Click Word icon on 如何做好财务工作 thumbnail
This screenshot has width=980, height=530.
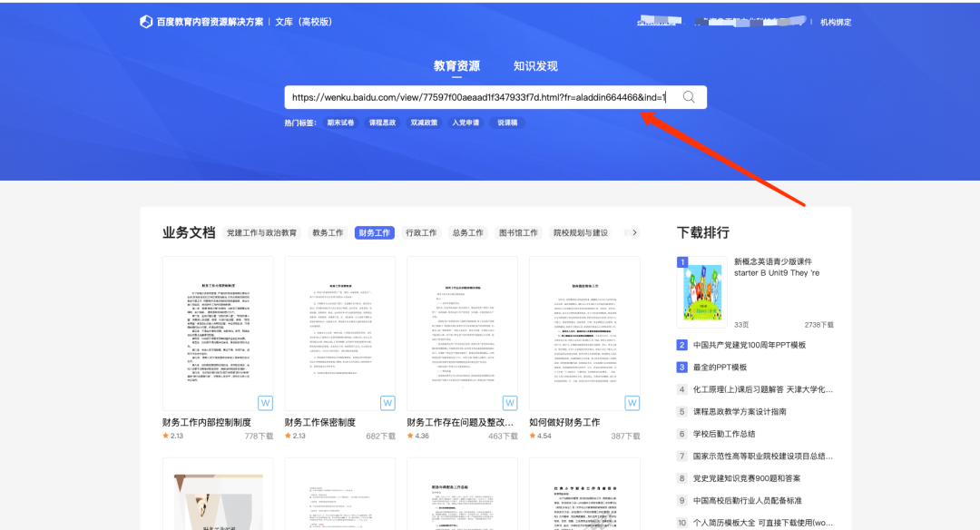tap(632, 403)
